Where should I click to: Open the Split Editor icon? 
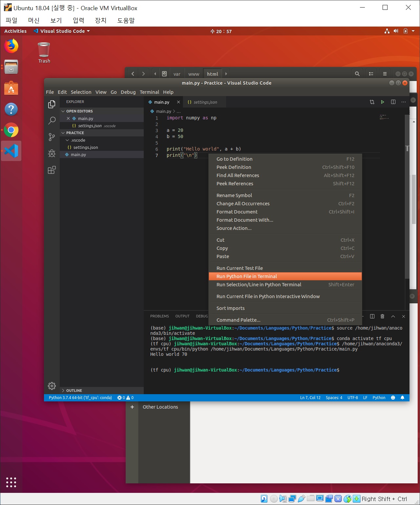tap(393, 102)
